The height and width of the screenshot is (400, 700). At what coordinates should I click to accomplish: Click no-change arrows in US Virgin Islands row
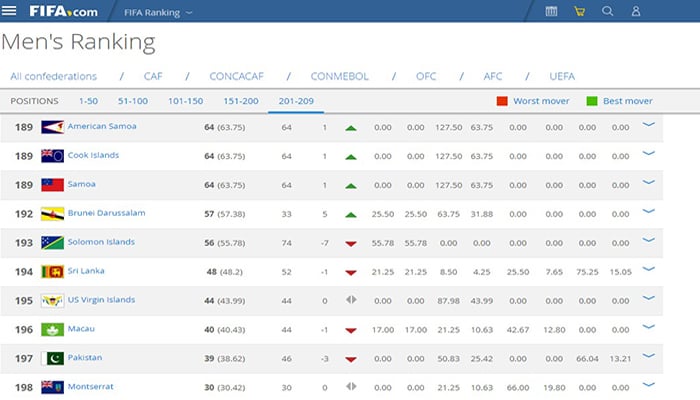tap(351, 300)
